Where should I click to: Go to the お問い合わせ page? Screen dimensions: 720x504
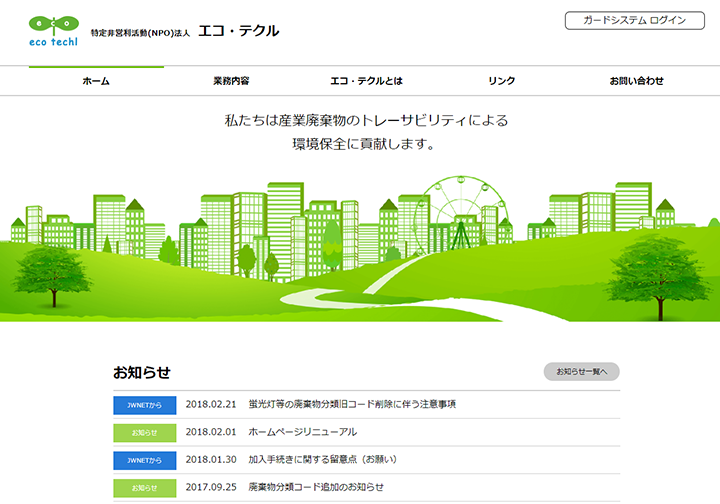636,81
